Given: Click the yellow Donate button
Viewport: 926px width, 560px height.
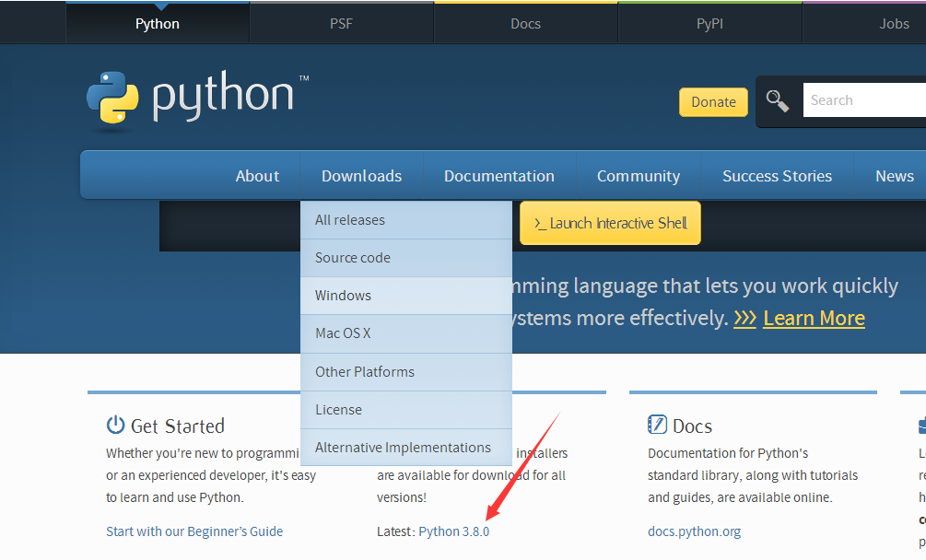Looking at the screenshot, I should click(x=713, y=102).
